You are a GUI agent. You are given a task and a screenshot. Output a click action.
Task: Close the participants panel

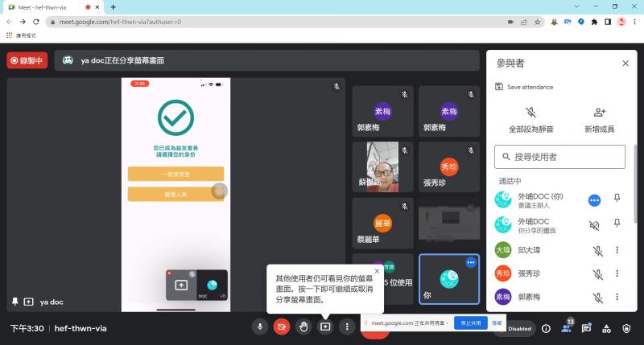pyautogui.click(x=625, y=64)
